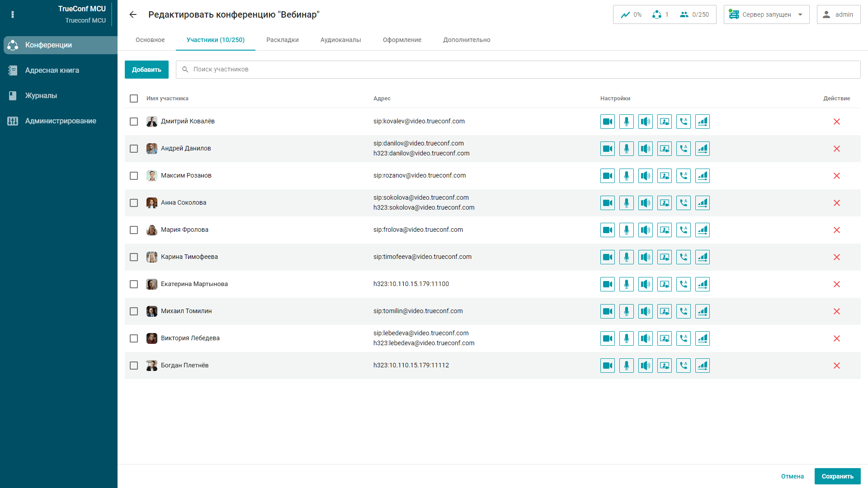Toggle camera icon for Дмитрий Ковалёв
This screenshot has width=868, height=488.
[608, 122]
